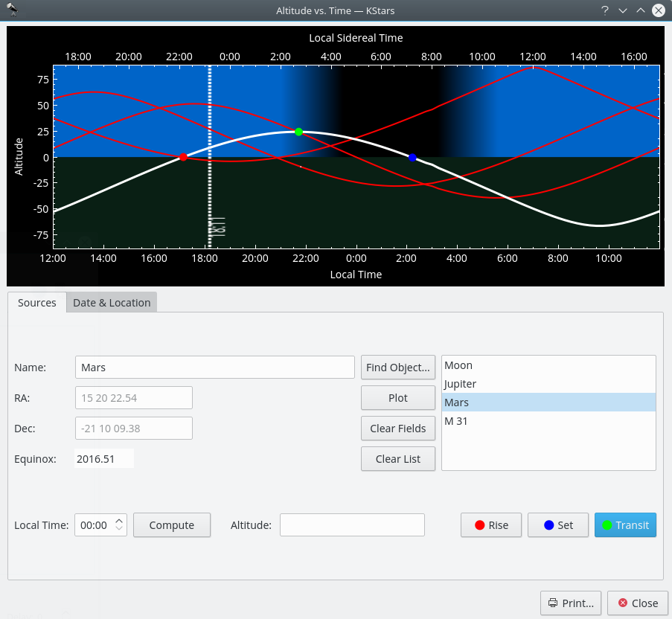Adjust the Local Time spinner arrows
Screen dimensions: 672x619
click(120, 525)
